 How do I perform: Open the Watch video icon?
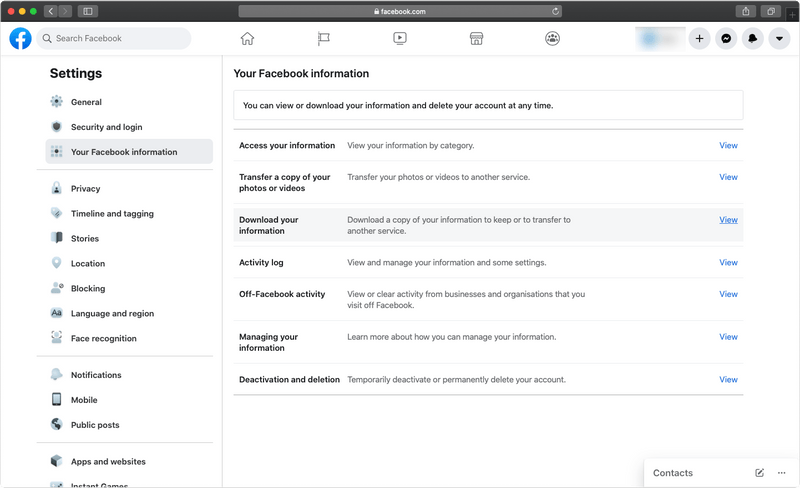click(x=400, y=38)
